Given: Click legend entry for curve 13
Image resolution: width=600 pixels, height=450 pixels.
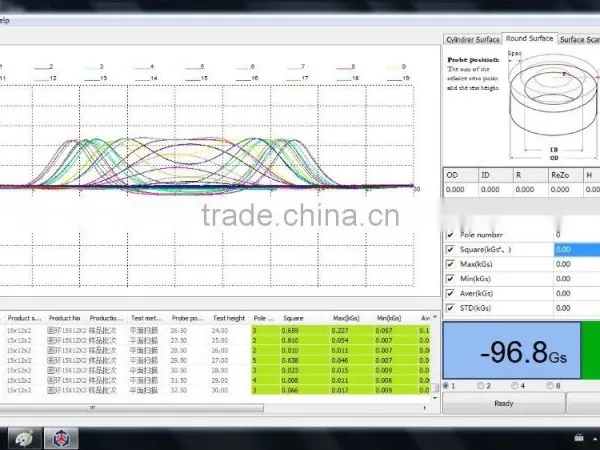Looking at the screenshot, I should [96, 78].
